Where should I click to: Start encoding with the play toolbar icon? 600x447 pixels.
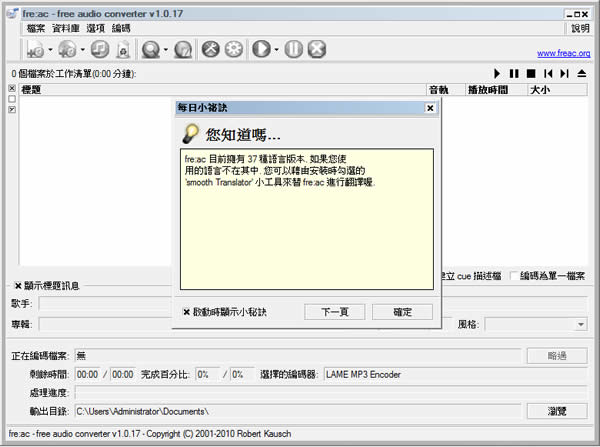click(261, 49)
